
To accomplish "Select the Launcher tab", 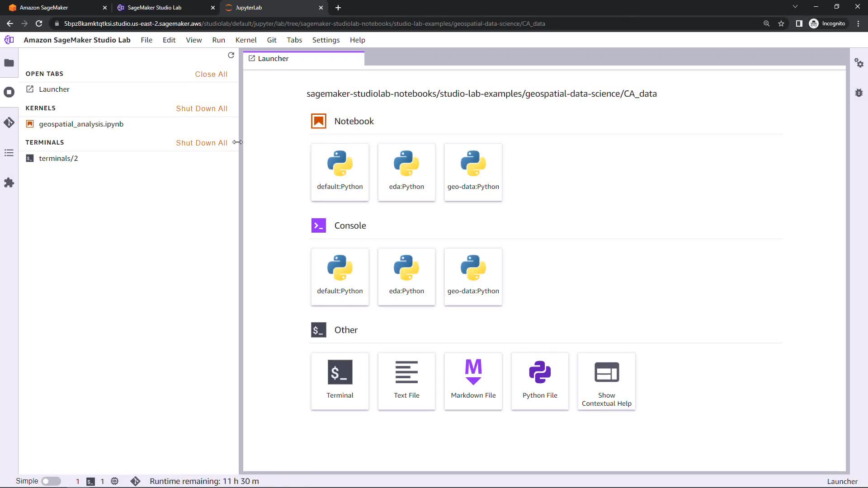I will (273, 58).
